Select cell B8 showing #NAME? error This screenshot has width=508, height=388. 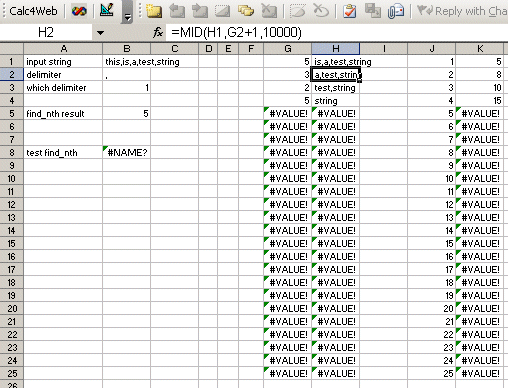[x=127, y=153]
